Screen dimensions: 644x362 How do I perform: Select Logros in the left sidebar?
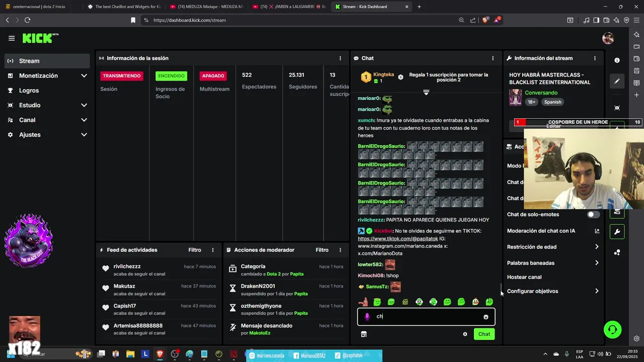pyautogui.click(x=47, y=90)
